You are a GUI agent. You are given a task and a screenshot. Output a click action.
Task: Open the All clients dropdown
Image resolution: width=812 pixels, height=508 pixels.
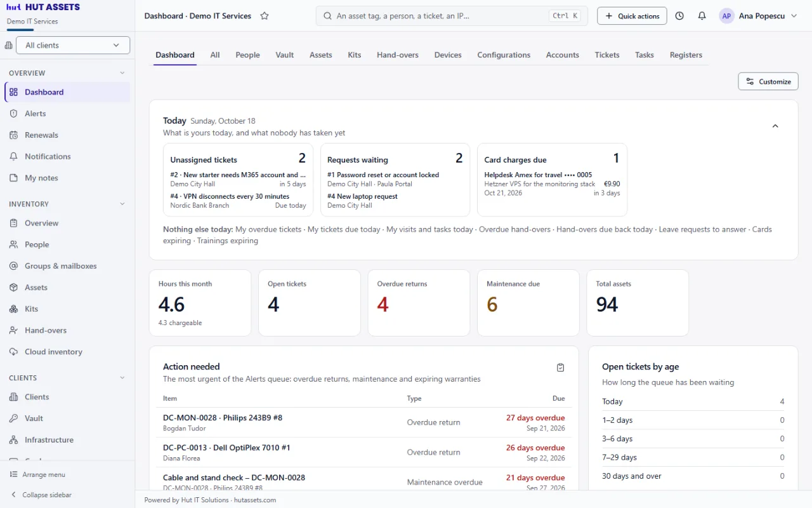[73, 45]
